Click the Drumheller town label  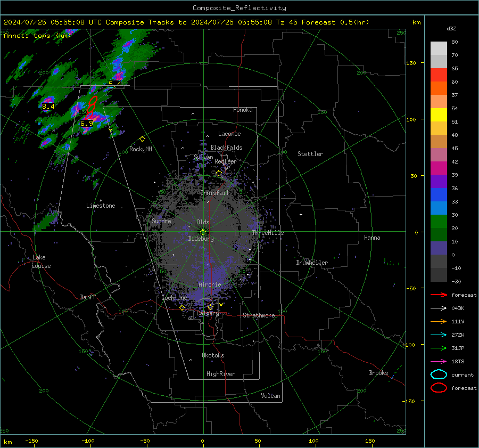pos(312,263)
